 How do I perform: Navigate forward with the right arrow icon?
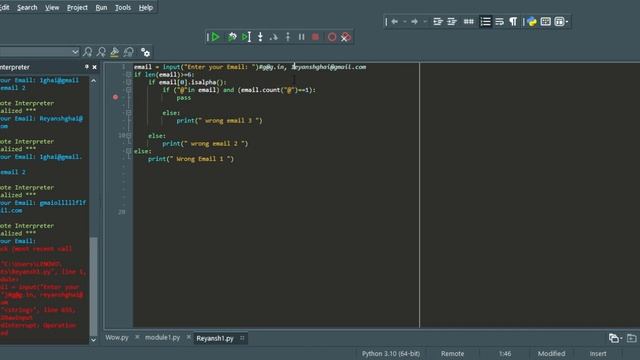point(414,22)
